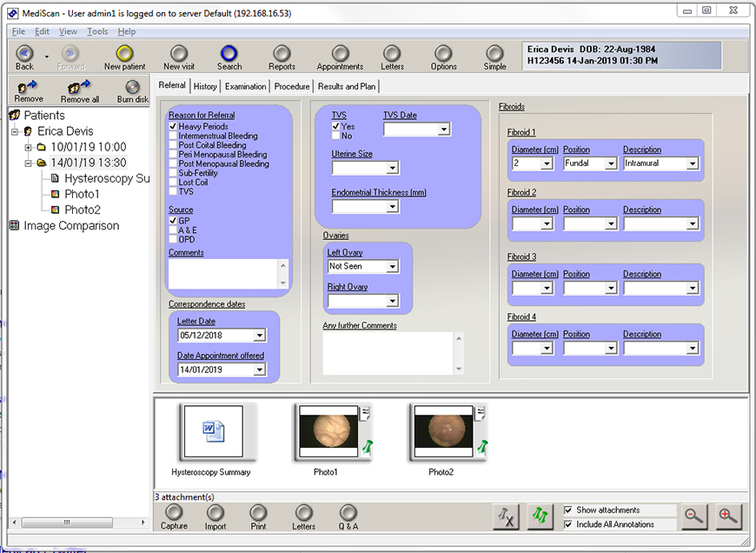Open Fibroid 1 Position dropdown

coord(611,163)
